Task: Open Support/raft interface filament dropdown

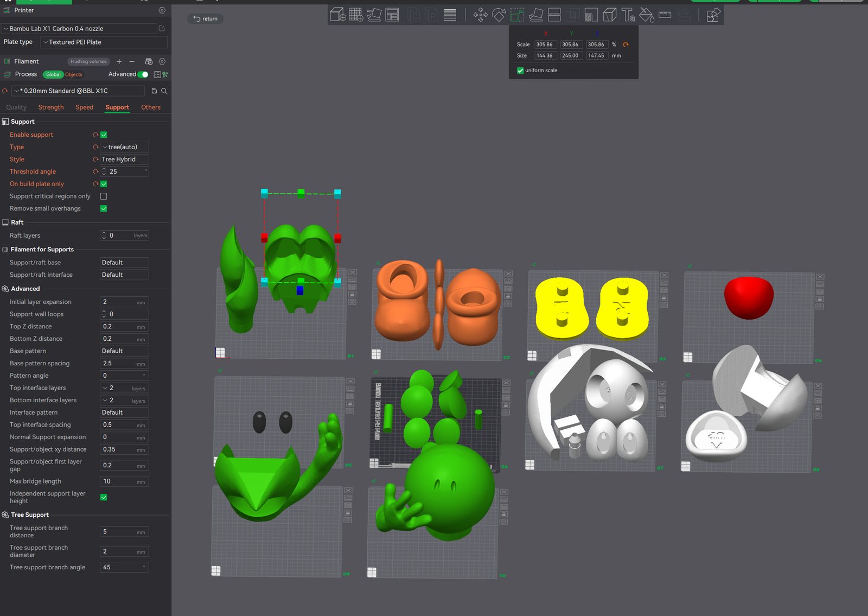Action: coord(124,275)
